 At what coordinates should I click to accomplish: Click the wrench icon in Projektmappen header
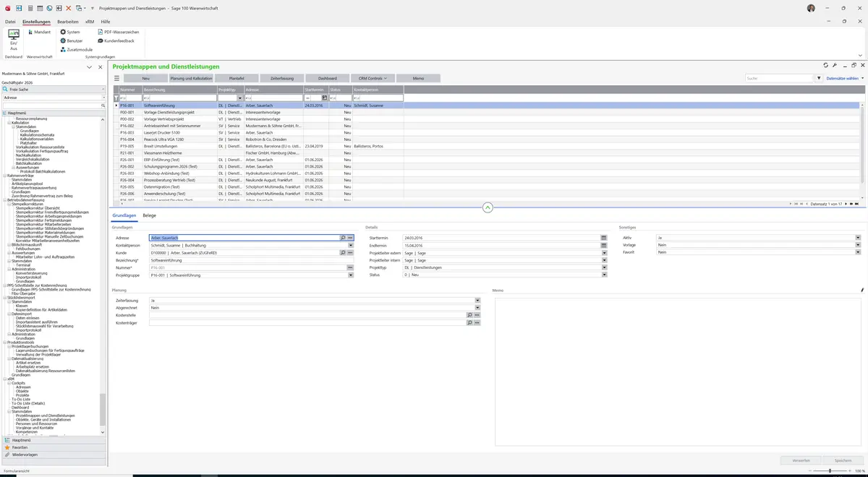tap(835, 65)
